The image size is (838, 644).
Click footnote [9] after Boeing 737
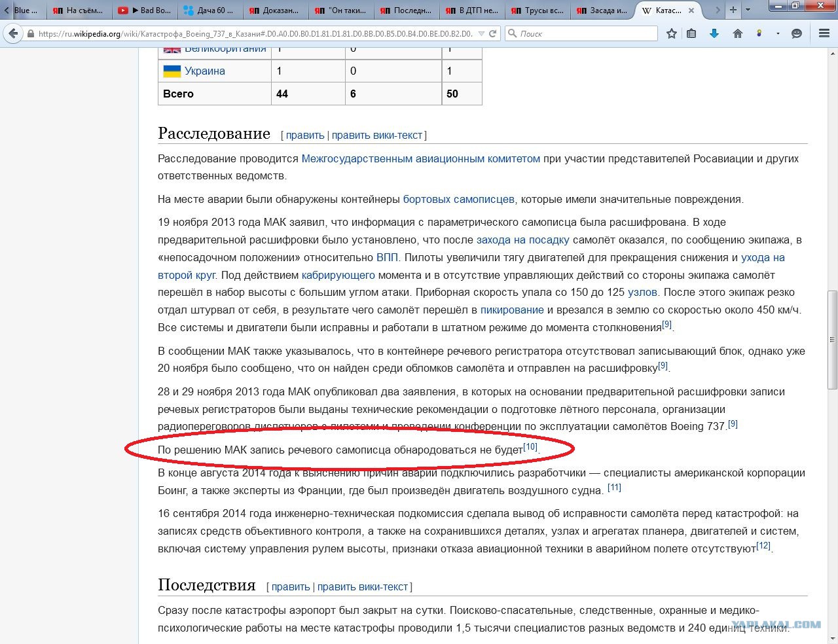click(x=733, y=423)
